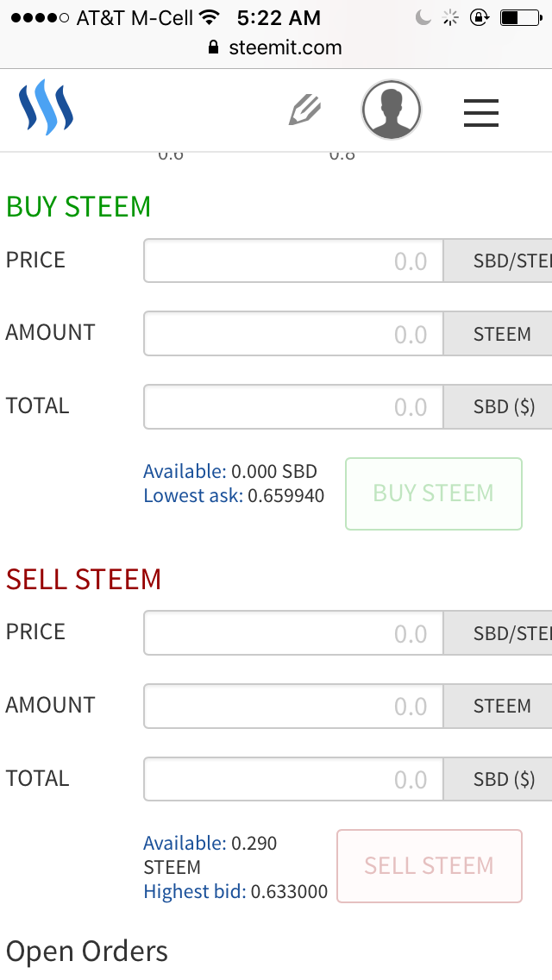Open the user profile avatar
The width and height of the screenshot is (552, 980).
tap(392, 110)
